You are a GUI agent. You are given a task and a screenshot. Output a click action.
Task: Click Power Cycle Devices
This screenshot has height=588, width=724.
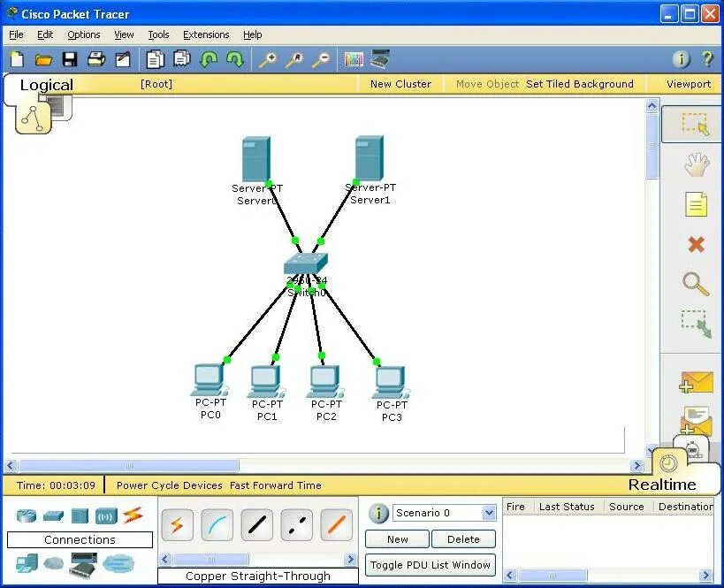tap(170, 485)
